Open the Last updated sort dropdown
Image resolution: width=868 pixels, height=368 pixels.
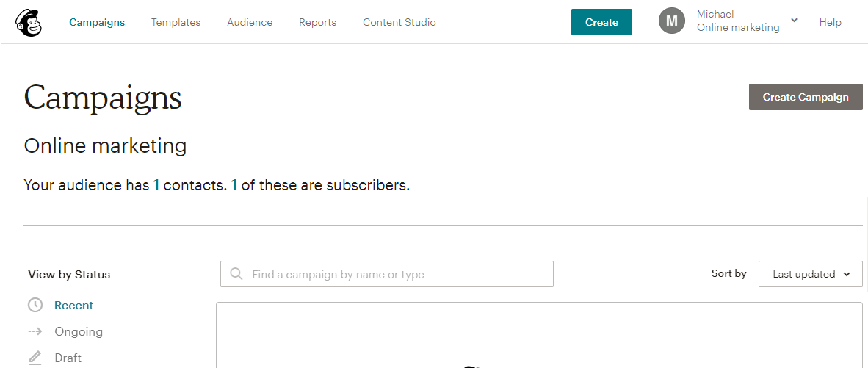click(810, 274)
